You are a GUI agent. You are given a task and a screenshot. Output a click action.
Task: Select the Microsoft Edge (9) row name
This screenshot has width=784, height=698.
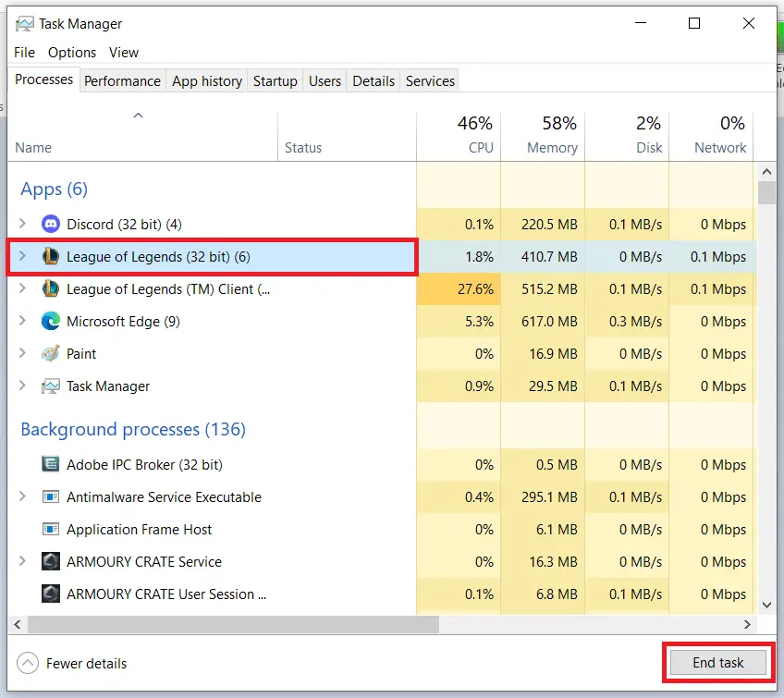click(123, 322)
